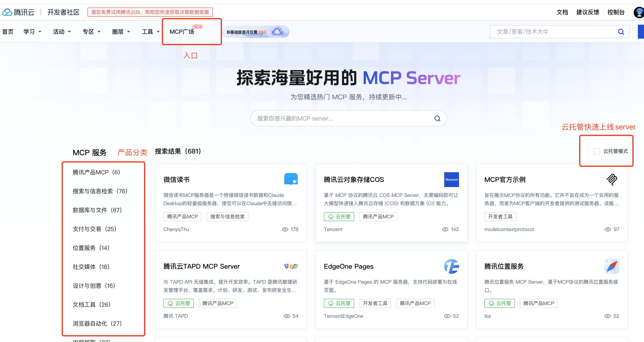The height and width of the screenshot is (342, 644).
Task: Open the 腾讯位置服务 card title
Action: [504, 266]
